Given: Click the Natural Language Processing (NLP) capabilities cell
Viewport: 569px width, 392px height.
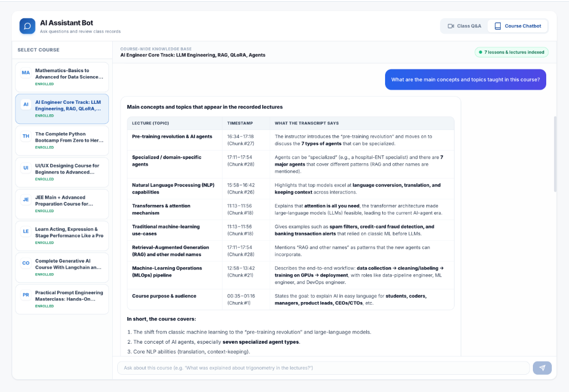Looking at the screenshot, I should point(173,189).
